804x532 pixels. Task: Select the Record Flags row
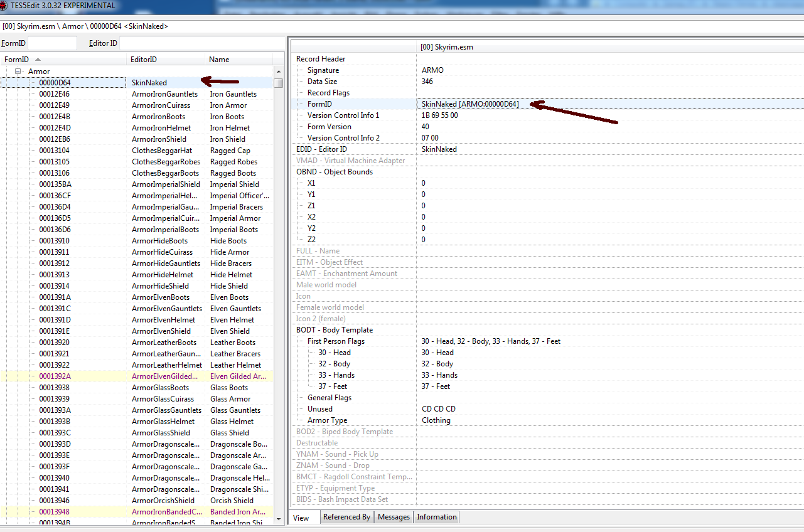pyautogui.click(x=547, y=93)
